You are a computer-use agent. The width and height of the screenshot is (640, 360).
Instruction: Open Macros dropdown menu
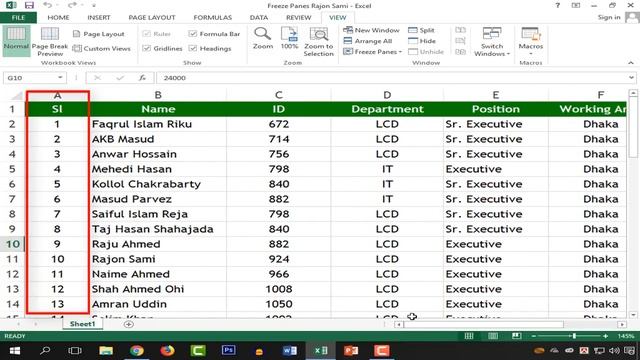pos(531,41)
